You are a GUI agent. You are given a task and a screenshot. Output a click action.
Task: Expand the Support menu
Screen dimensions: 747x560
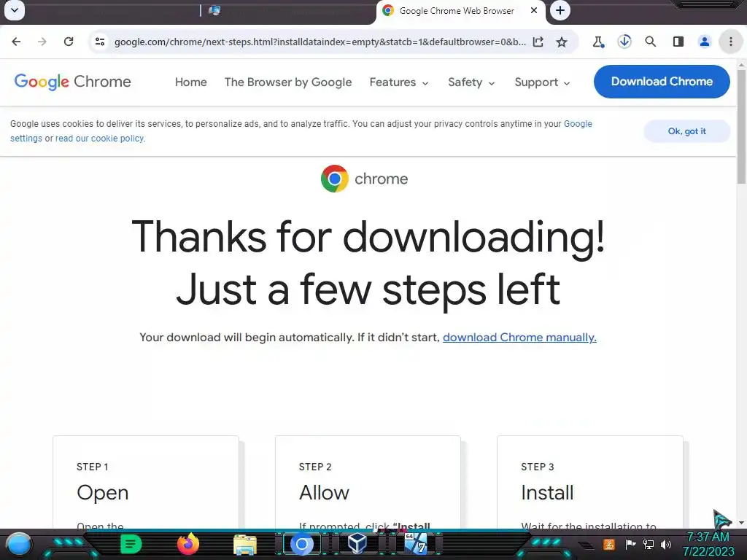[x=542, y=82]
